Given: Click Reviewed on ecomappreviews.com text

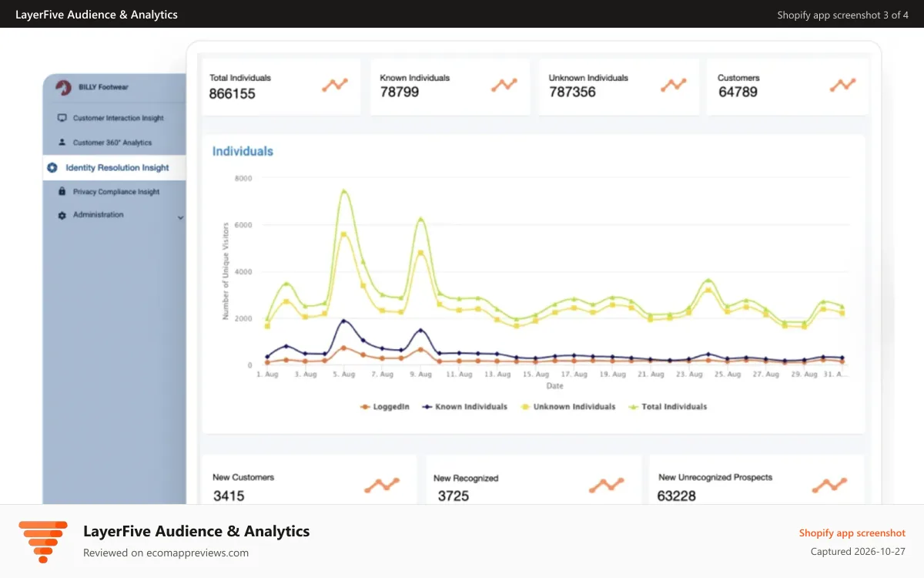Looking at the screenshot, I should click(166, 553).
